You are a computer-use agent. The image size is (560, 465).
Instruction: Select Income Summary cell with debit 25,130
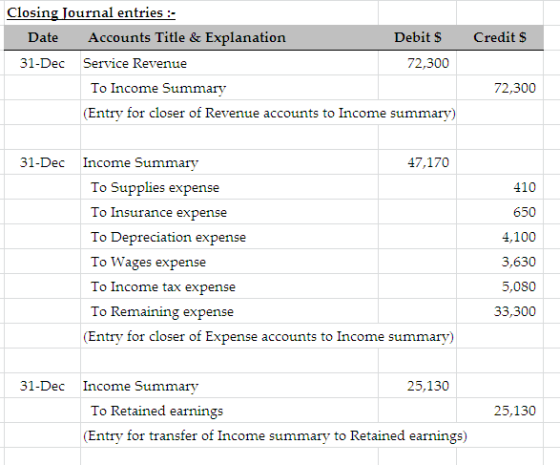(141, 386)
